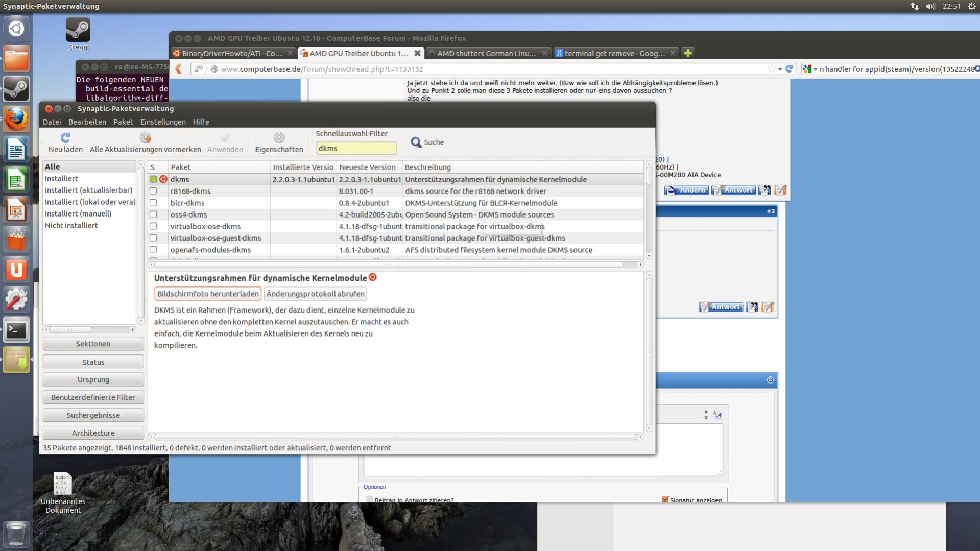Open the network indicator in top panel
Image resolution: width=980 pixels, height=551 pixels.
(914, 6)
